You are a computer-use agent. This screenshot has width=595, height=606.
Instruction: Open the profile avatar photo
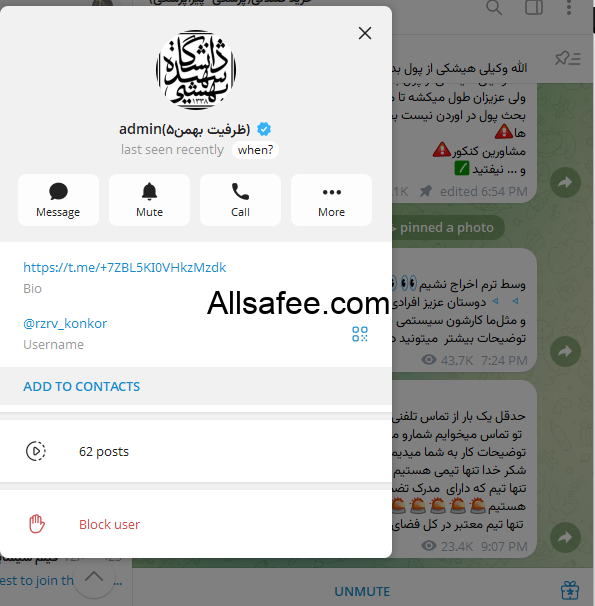[196, 70]
